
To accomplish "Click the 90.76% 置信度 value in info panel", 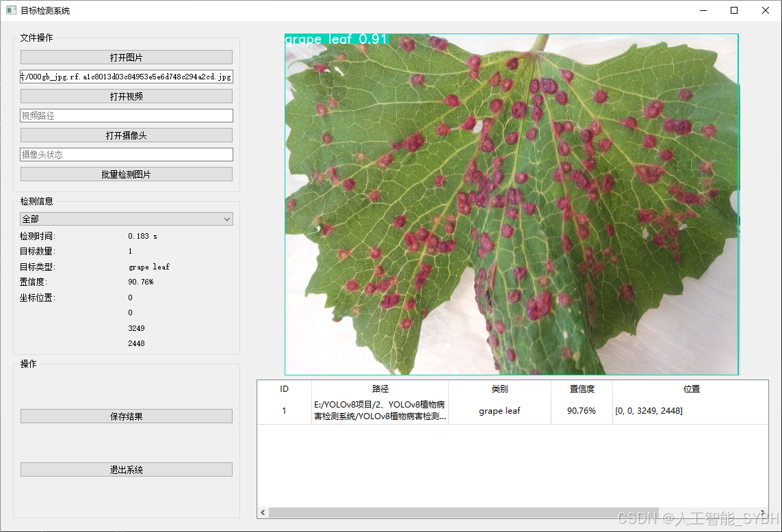I will coord(141,282).
